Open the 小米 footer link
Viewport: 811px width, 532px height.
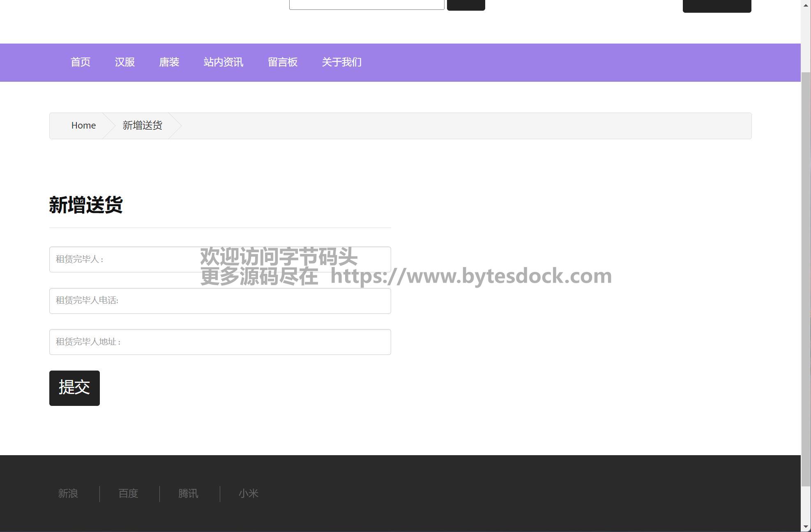tap(248, 493)
